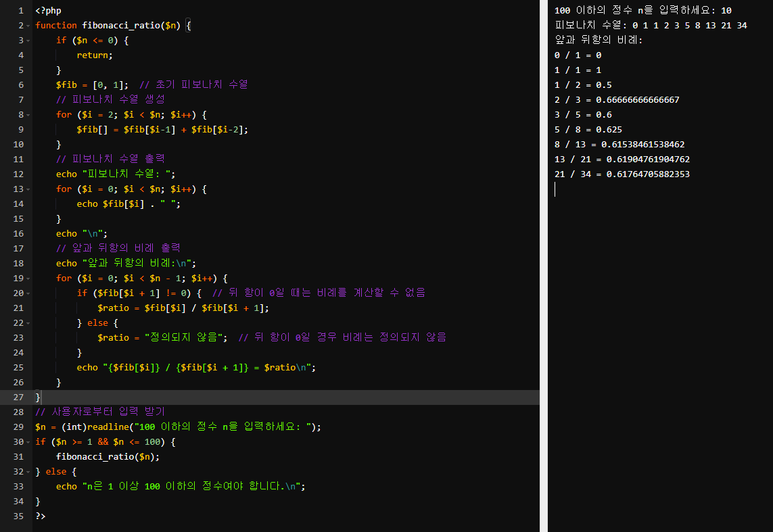Click the string '"정의되지 않음"' on line 23
This screenshot has height=532, width=773.
click(x=183, y=337)
